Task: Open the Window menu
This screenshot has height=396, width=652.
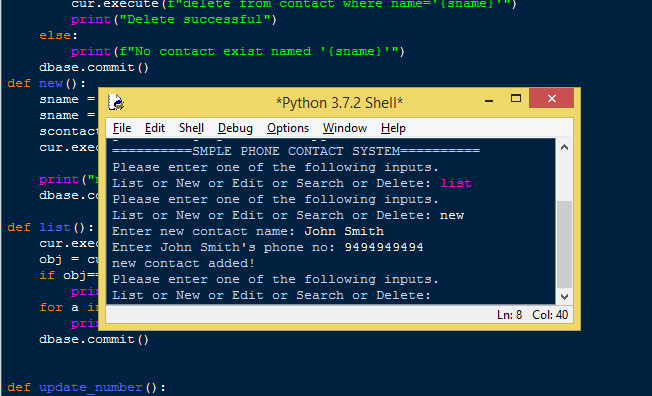Action: click(x=345, y=128)
